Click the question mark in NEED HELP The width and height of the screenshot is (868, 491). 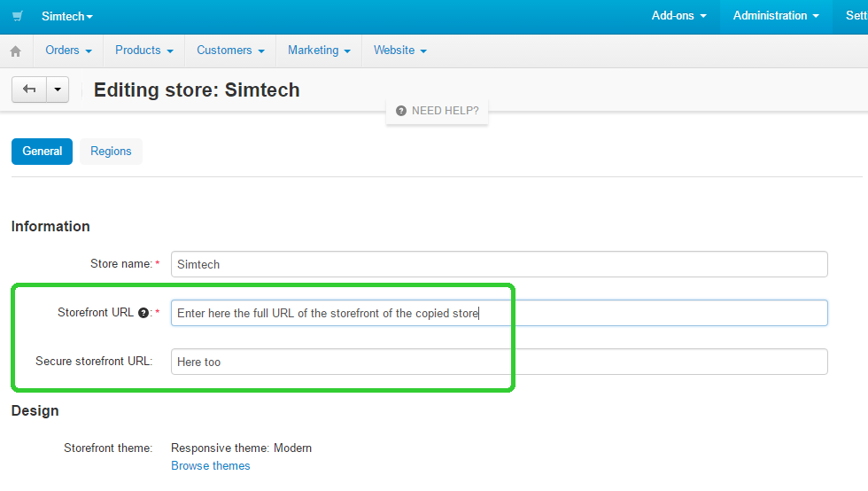[x=400, y=111]
